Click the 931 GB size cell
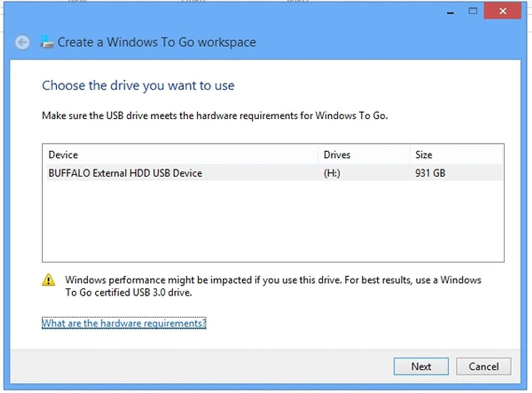Image resolution: width=532 pixels, height=393 pixels. coord(430,173)
